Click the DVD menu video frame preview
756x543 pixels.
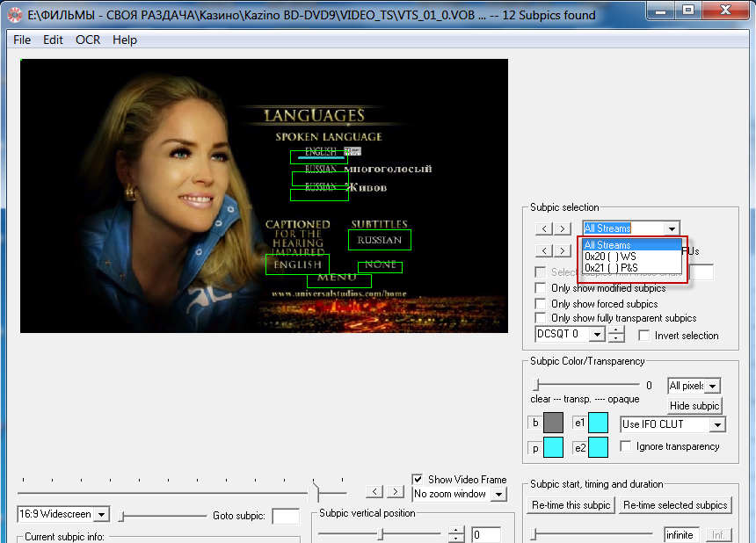(265, 196)
